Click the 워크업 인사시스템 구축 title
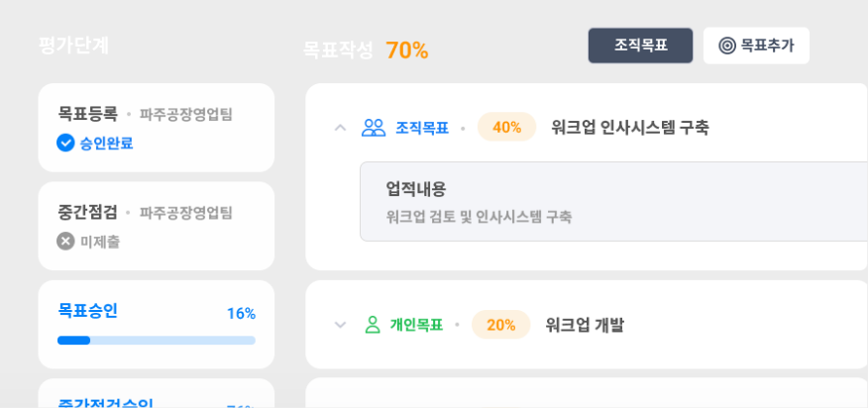Screen dimensions: 868x408 pos(630,128)
